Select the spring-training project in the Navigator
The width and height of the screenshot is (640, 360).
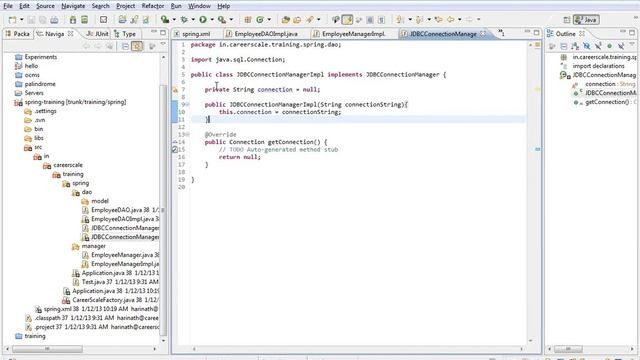click(70, 102)
